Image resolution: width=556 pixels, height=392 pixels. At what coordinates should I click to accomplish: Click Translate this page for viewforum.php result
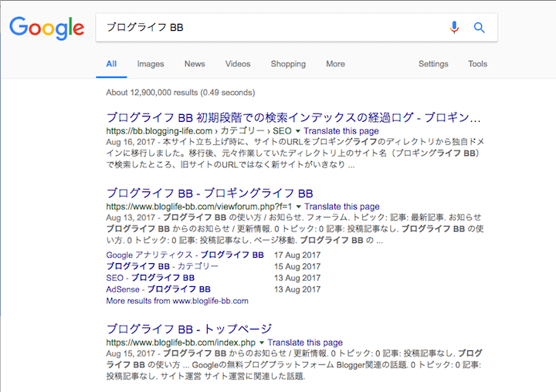click(x=342, y=207)
